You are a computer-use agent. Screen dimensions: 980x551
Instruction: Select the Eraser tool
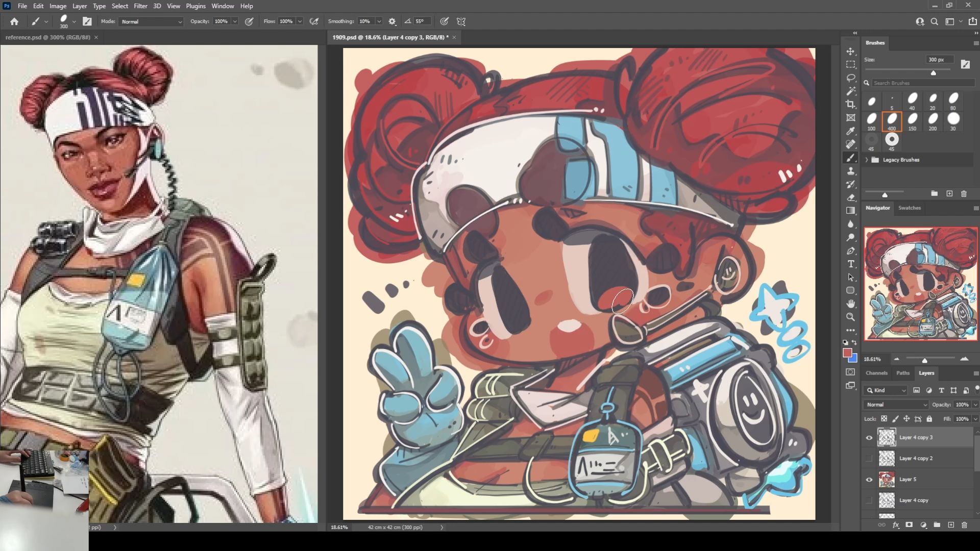pyautogui.click(x=850, y=198)
